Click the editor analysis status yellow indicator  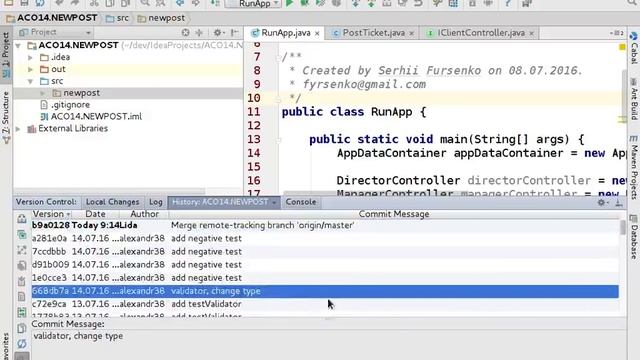point(622,47)
